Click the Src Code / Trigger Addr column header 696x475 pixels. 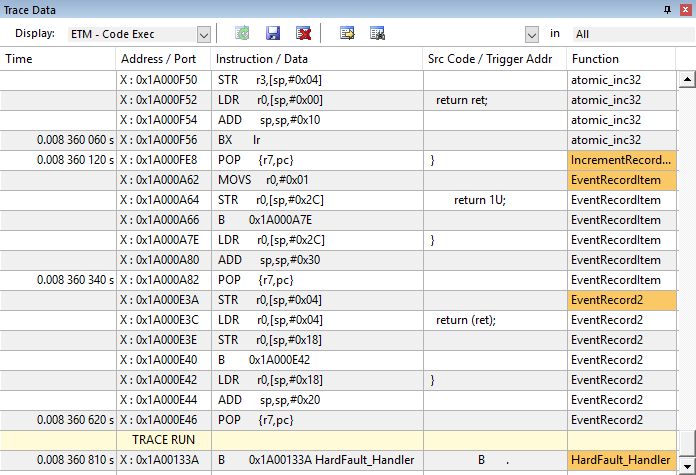pyautogui.click(x=495, y=59)
